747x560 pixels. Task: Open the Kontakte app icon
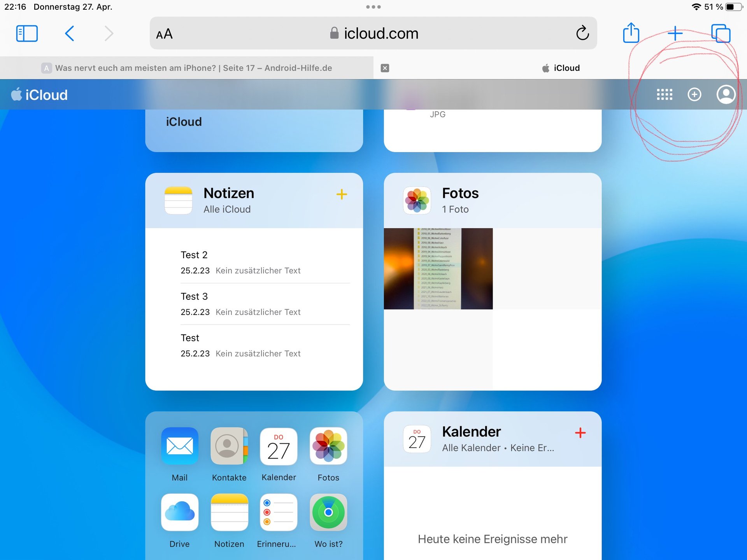[x=229, y=446]
